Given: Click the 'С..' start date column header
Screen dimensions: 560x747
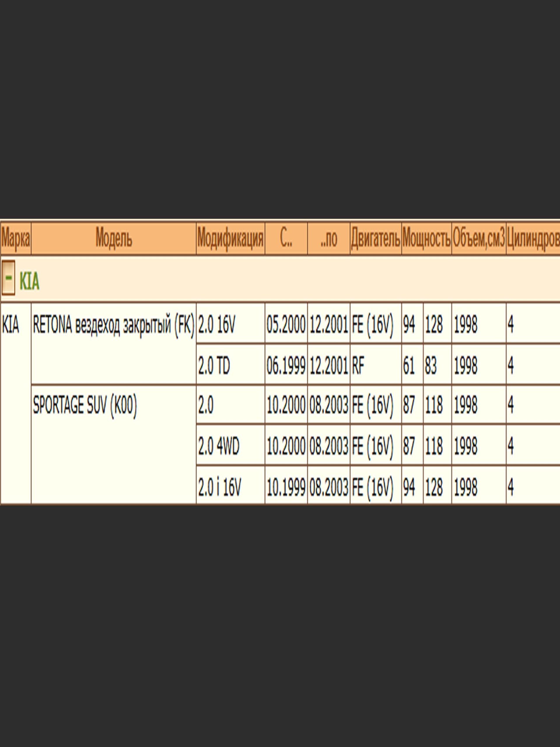Looking at the screenshot, I should click(x=286, y=238).
